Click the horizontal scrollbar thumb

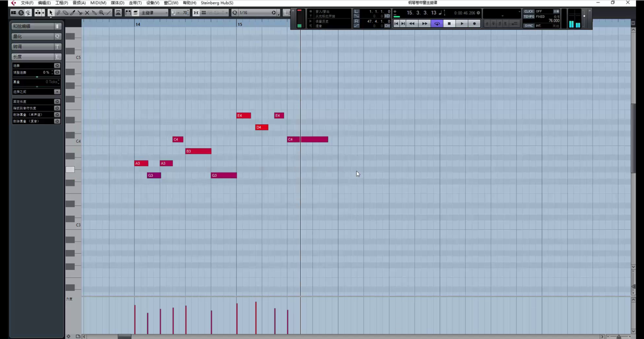pos(124,336)
